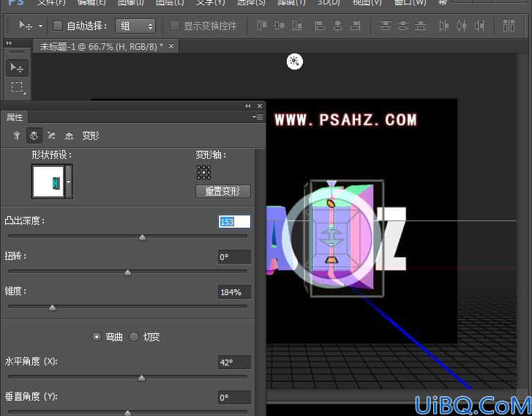Enable the 自动选择 checkbox
532x416 pixels.
[58, 26]
